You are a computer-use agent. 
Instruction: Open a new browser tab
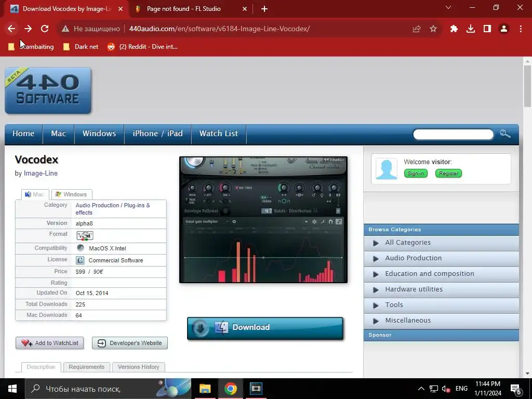tap(264, 9)
